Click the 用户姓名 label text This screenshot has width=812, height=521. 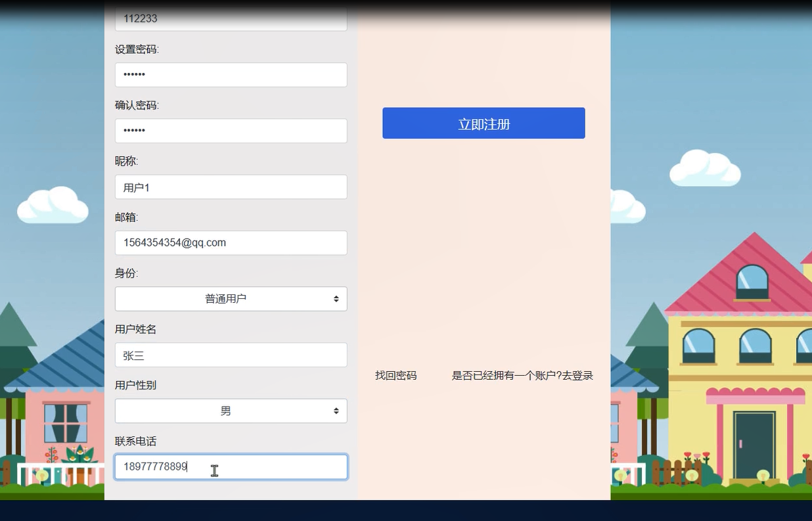[135, 329]
